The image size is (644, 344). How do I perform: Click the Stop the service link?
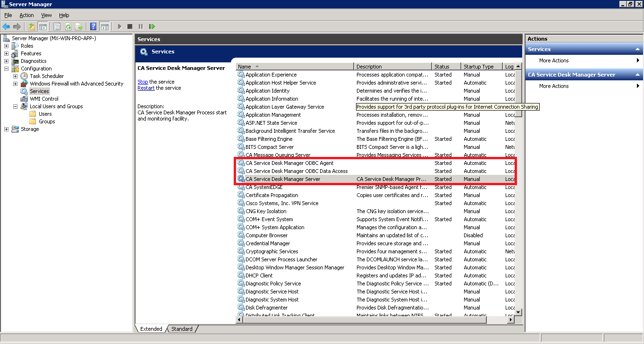tap(143, 82)
